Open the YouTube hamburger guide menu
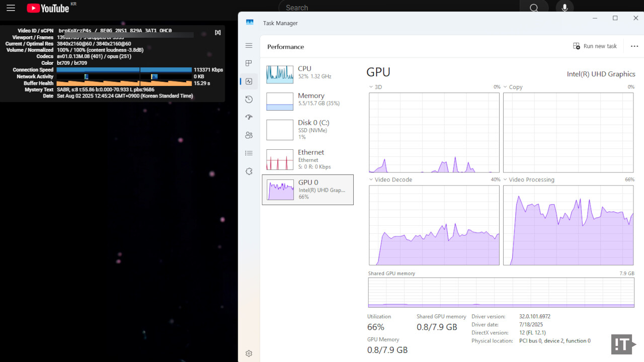The image size is (644, 362). click(11, 8)
